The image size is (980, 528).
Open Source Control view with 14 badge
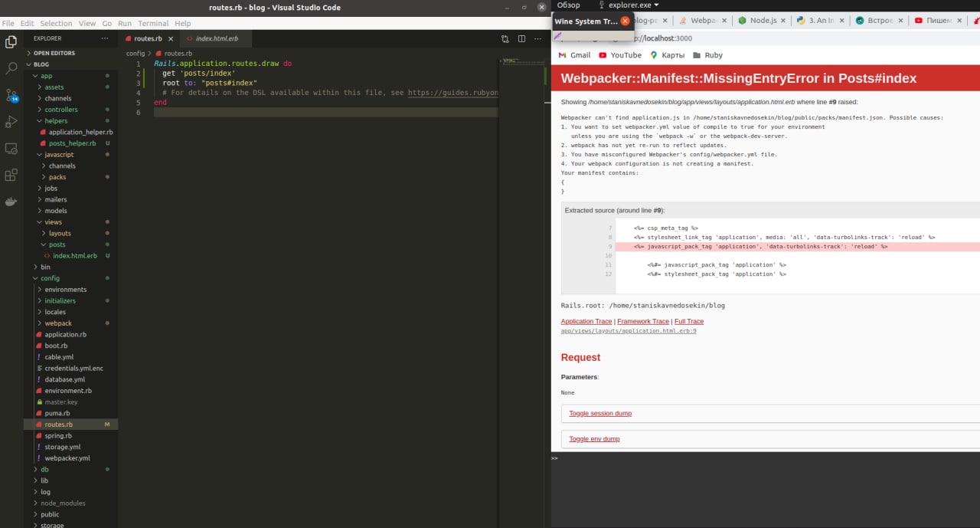point(11,95)
